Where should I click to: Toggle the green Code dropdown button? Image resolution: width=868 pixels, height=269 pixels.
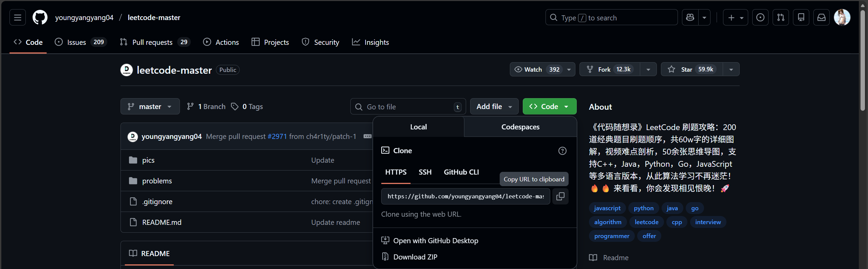pyautogui.click(x=550, y=107)
